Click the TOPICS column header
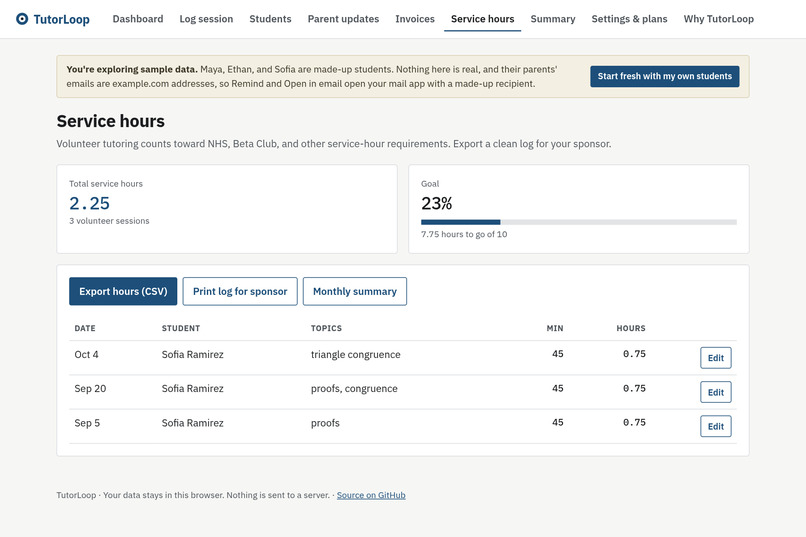This screenshot has height=537, width=806. pos(326,328)
